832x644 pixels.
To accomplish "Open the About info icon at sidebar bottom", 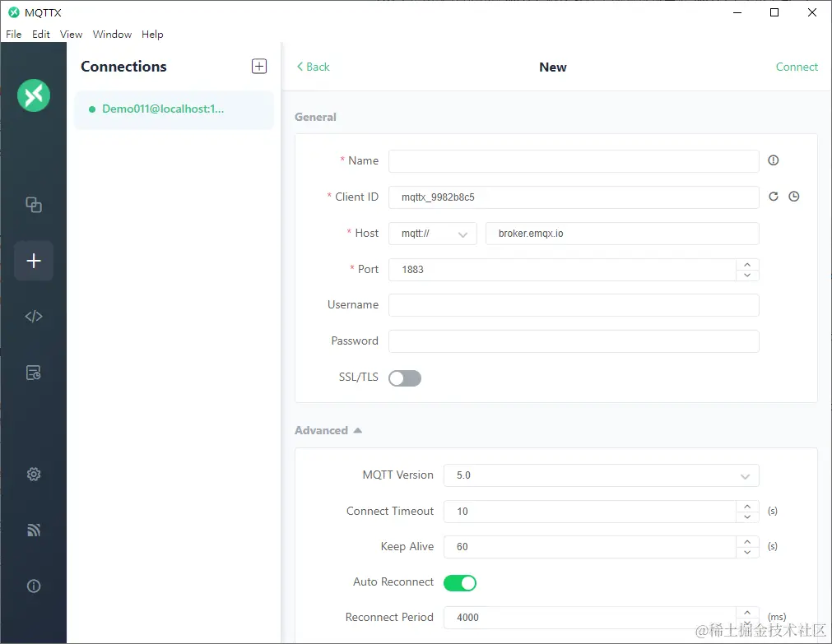I will coord(33,586).
